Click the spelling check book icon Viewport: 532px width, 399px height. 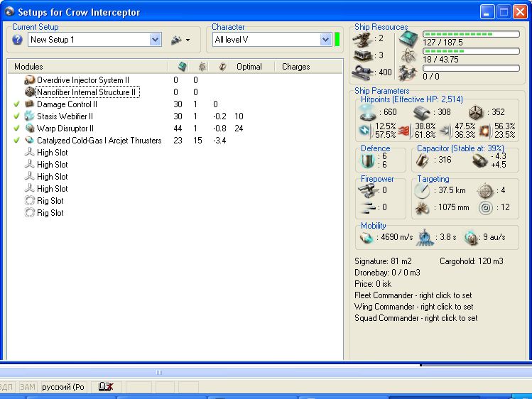pyautogui.click(x=106, y=387)
